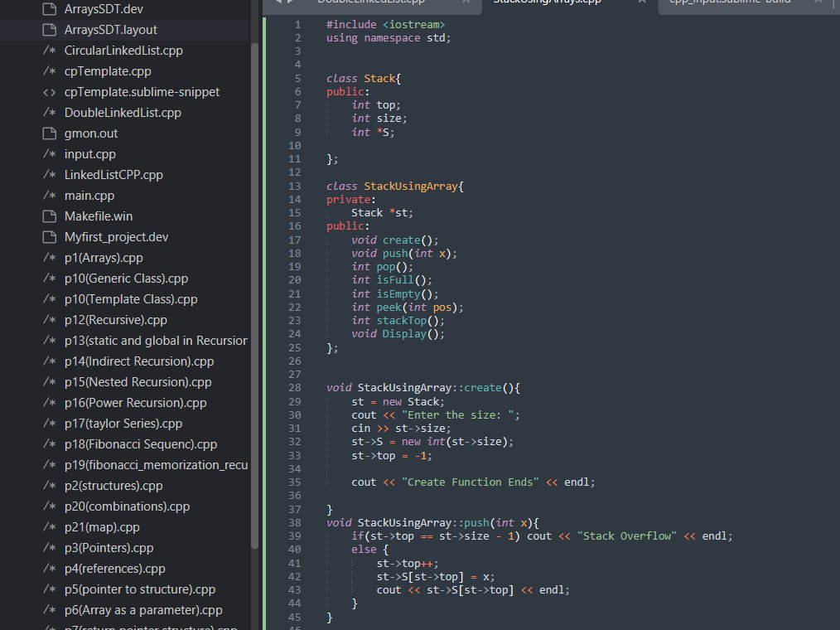Click 'void StackUsingArray::push(int x){' line 38
The height and width of the screenshot is (630, 840).
click(432, 523)
